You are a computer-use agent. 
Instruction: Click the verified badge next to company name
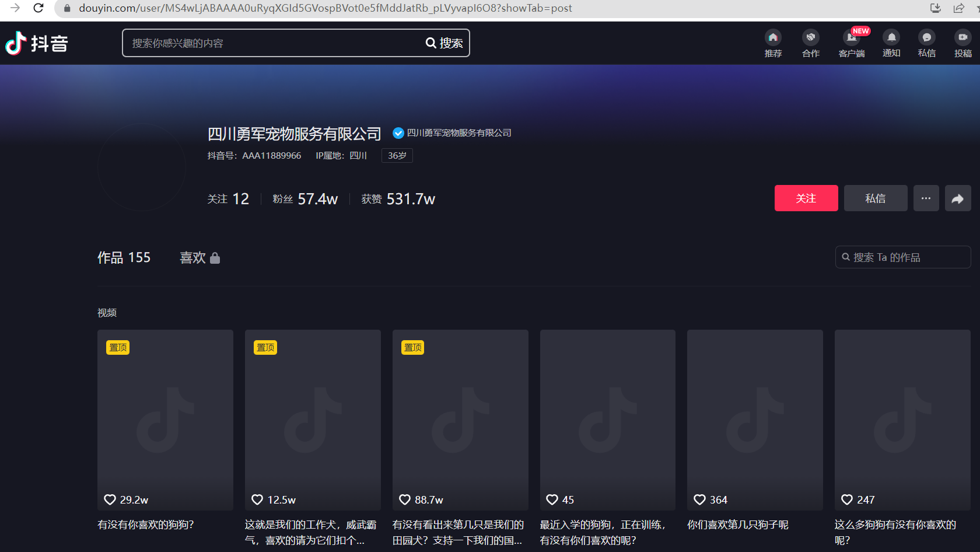pos(398,132)
